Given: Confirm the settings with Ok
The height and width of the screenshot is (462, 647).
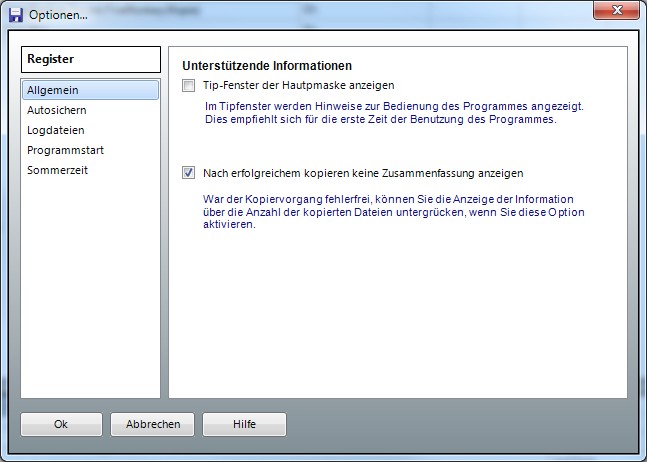Looking at the screenshot, I should coord(61,424).
